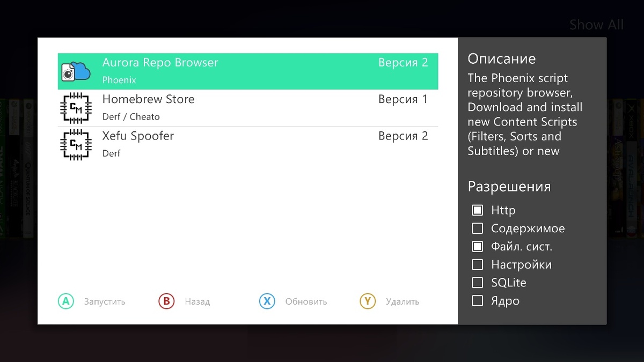Click the Homebrew Store chip icon

[x=75, y=108]
